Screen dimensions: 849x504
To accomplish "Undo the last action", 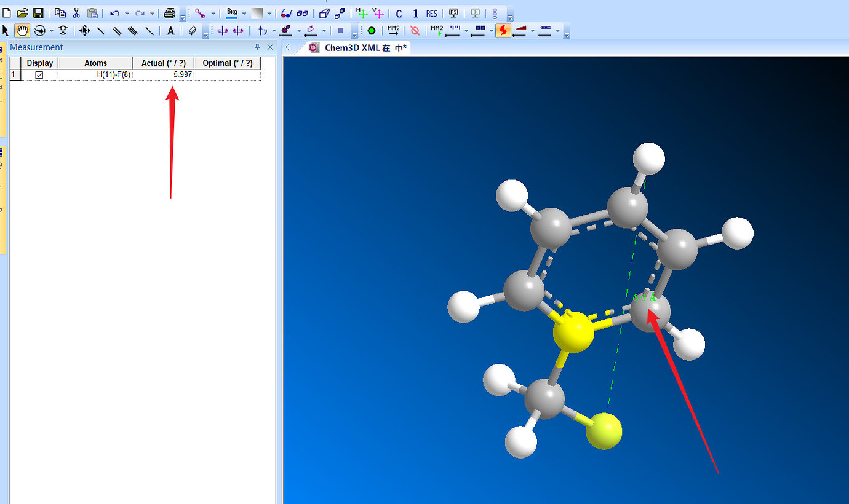I will tap(114, 13).
